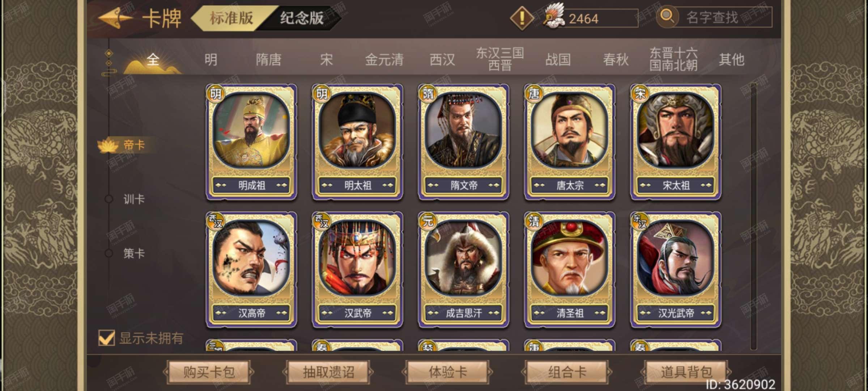Screen dimensions: 868x391
Task: Click the magnifier search icon
Action: click(667, 17)
